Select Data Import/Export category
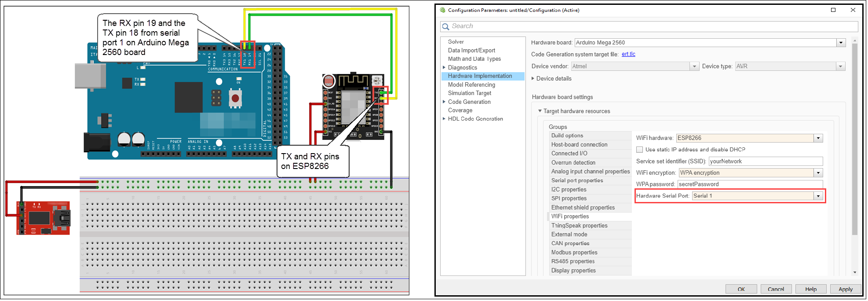 click(471, 50)
